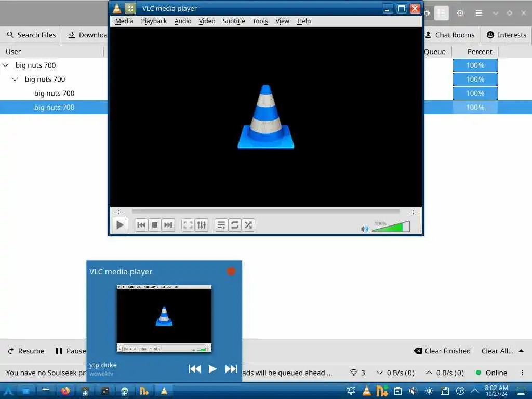Open VLC's View menu
Viewport: 532px width, 399px height.
[282, 21]
